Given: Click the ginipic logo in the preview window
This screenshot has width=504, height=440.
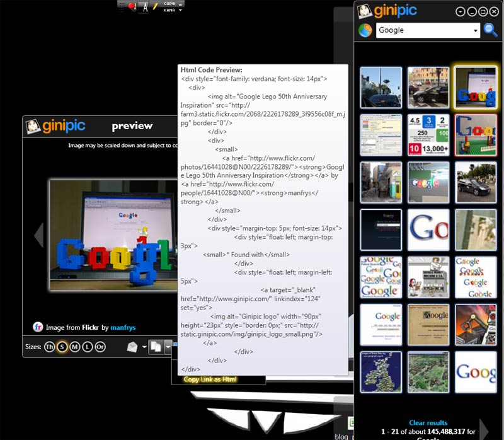Looking at the screenshot, I should (55, 126).
